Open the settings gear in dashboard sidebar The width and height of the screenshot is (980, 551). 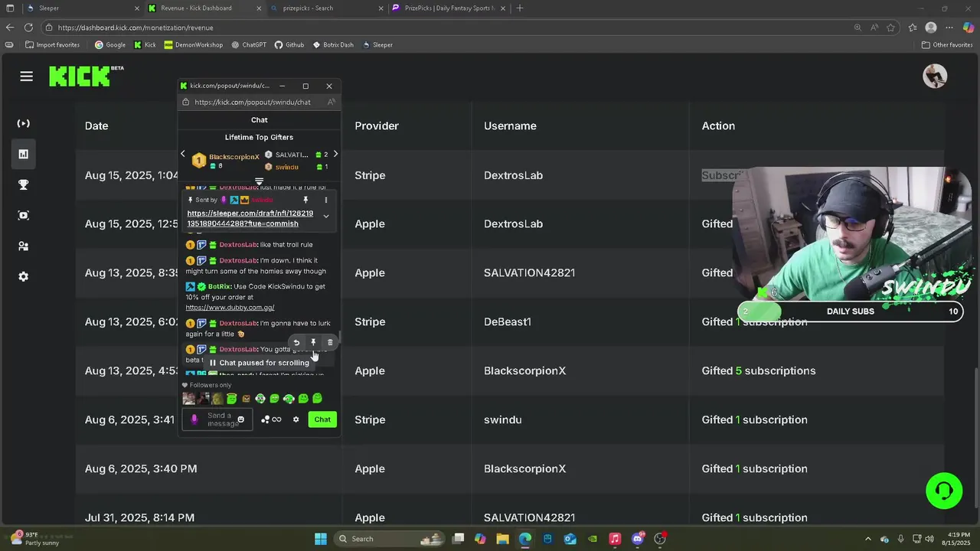(24, 276)
